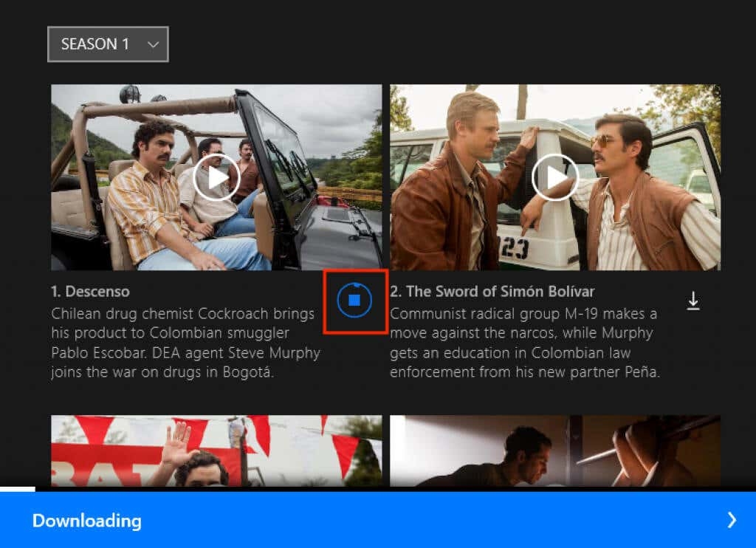756x548 pixels.
Task: Select the SEASON 1 label
Action: pos(97,44)
